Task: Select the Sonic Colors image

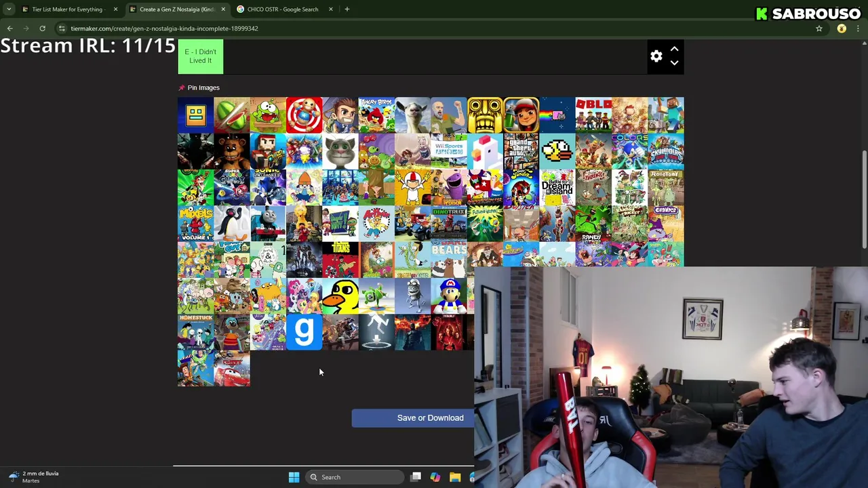Action: (629, 151)
